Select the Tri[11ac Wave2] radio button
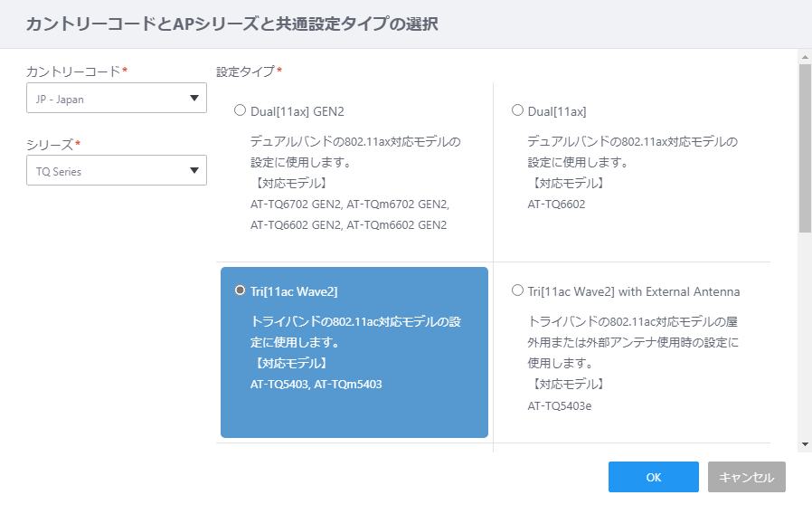 240,290
